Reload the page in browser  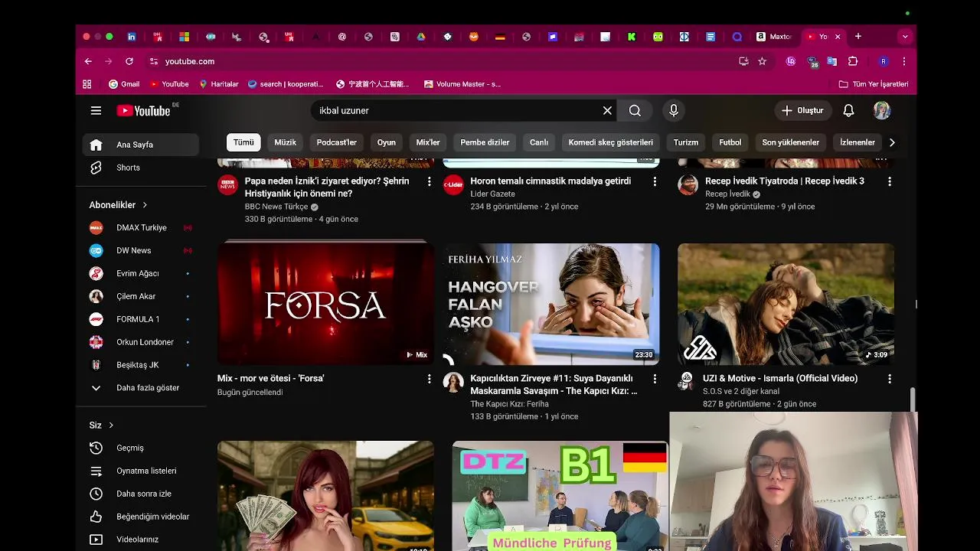coord(129,61)
